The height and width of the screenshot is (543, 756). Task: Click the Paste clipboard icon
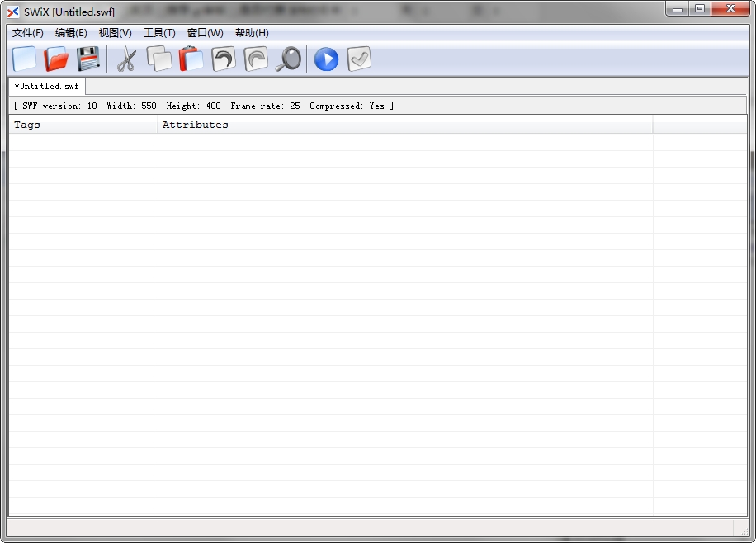tap(191, 59)
